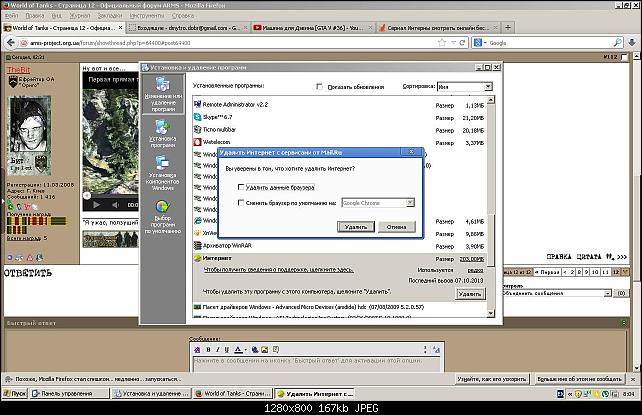This screenshot has height=415, width=642.
Task: Click the WinRAR archiver icon
Action: coord(197,246)
